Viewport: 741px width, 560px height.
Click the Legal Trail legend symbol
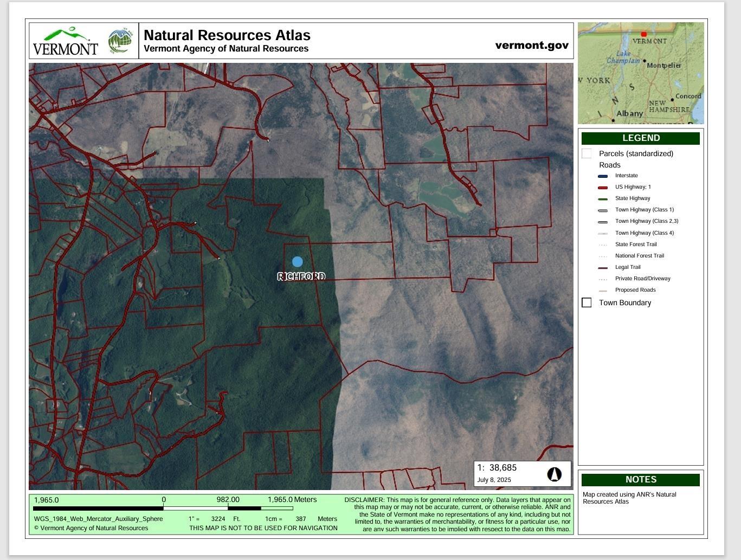click(x=603, y=268)
